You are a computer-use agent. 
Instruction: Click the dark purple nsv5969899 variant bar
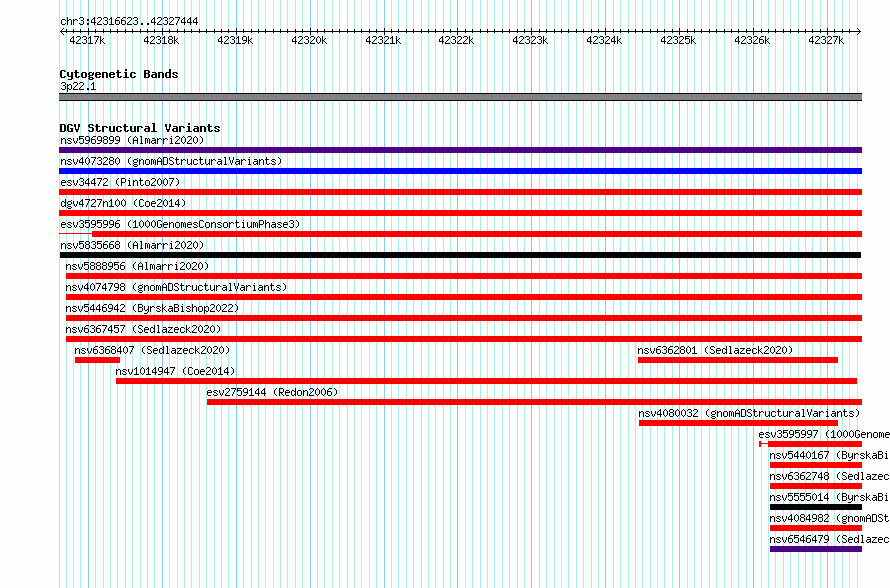[460, 150]
